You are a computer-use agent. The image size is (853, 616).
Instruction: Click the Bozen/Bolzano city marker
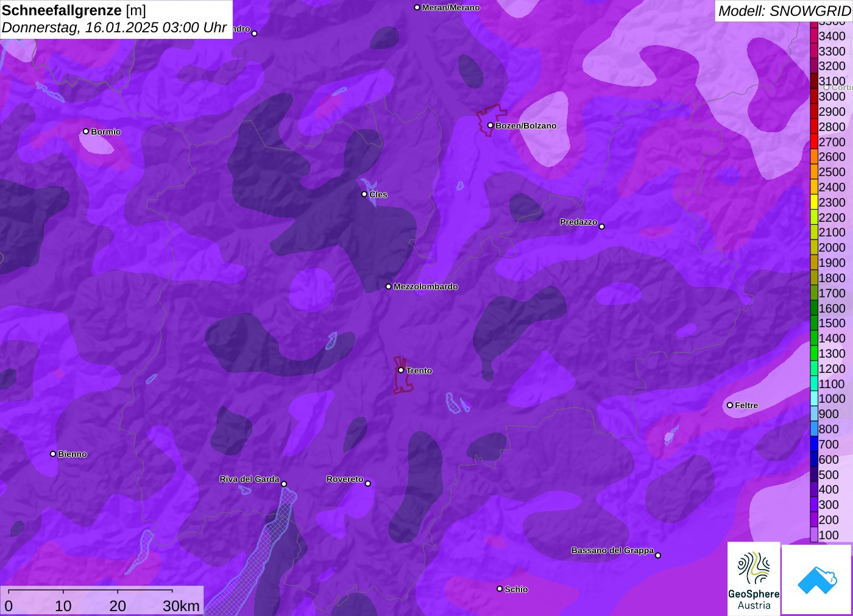(x=490, y=126)
